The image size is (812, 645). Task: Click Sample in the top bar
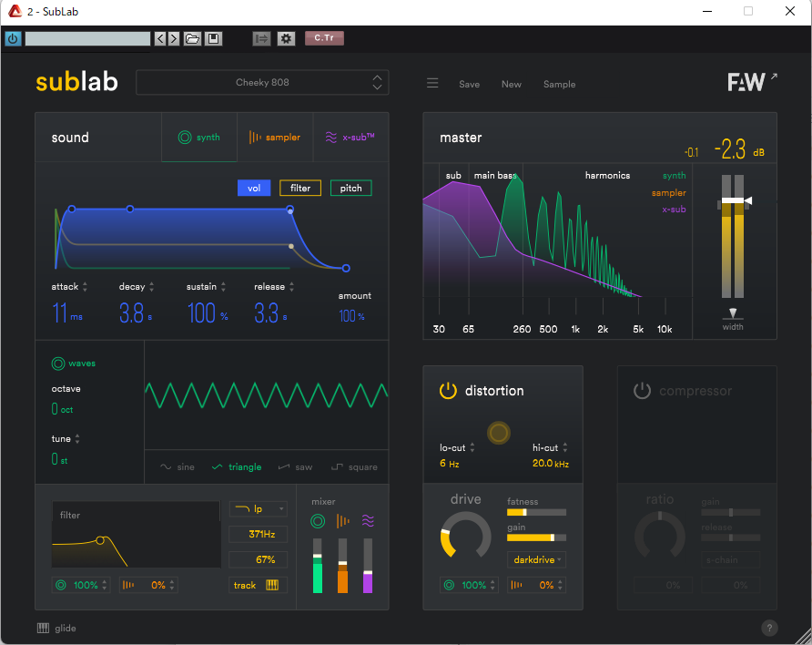click(x=559, y=84)
